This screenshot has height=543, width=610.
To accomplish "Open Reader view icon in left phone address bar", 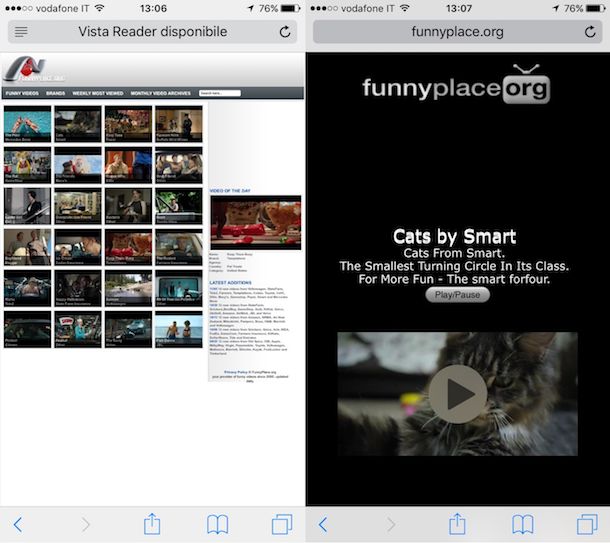I will coord(21,32).
